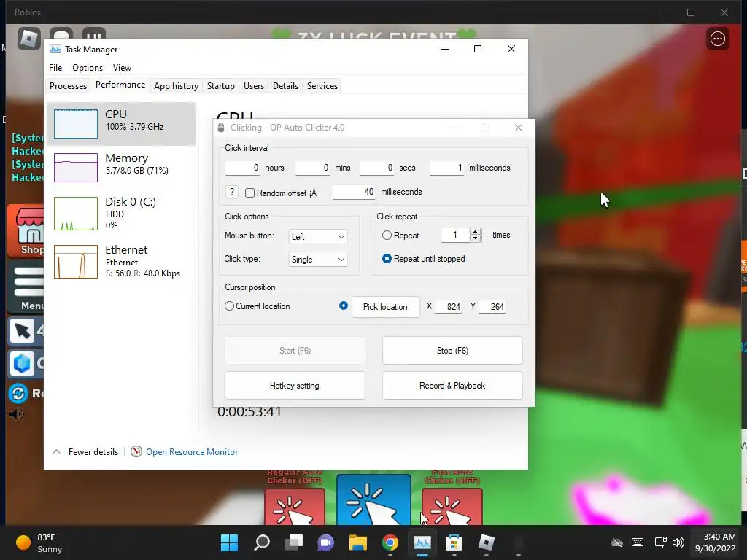Enable the Random offset checkbox

coord(249,192)
